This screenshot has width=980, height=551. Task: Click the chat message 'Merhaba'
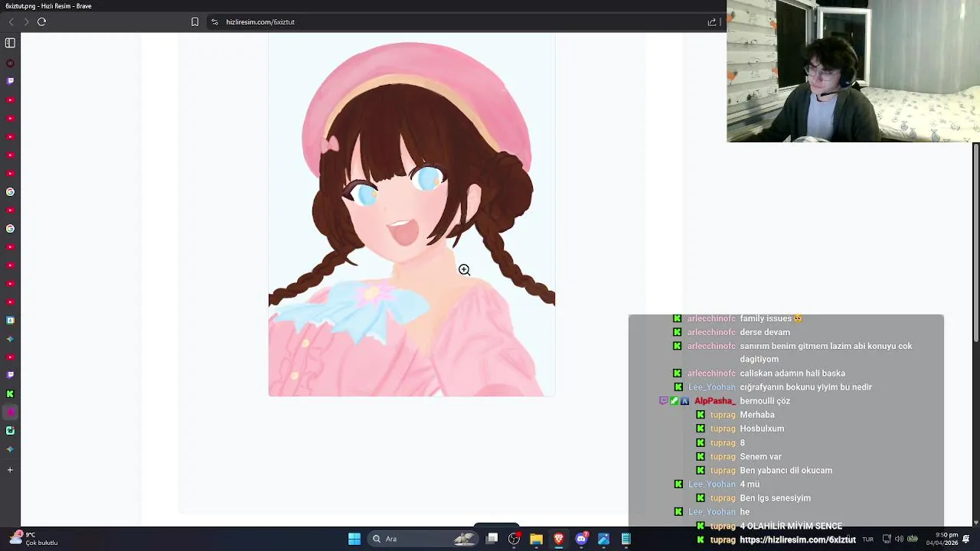pyautogui.click(x=757, y=415)
